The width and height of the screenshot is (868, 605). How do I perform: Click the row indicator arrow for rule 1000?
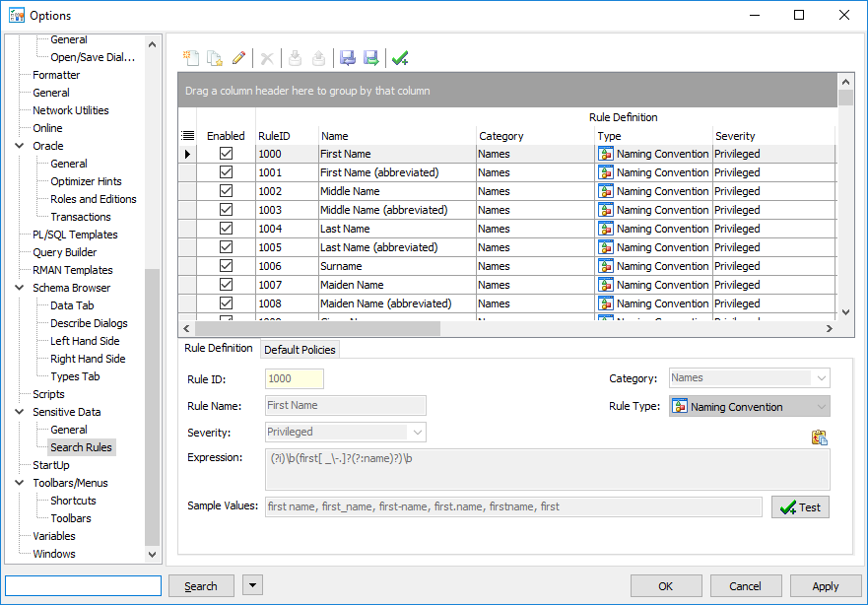coord(187,154)
